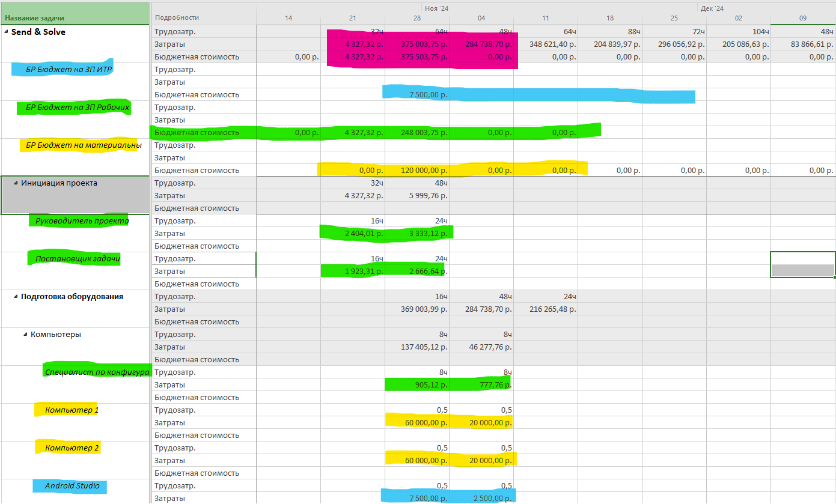Select the Постановщик задачи assignment

click(x=78, y=259)
